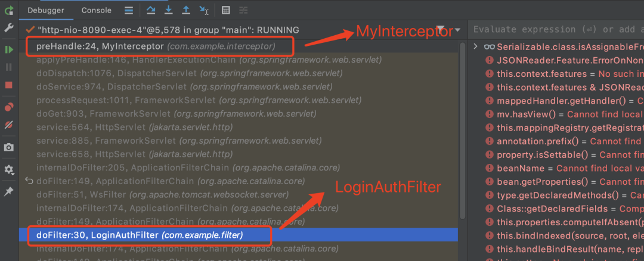The width and height of the screenshot is (644, 261).
Task: View breakpoints with double red circles icon
Action: pyautogui.click(x=8, y=107)
